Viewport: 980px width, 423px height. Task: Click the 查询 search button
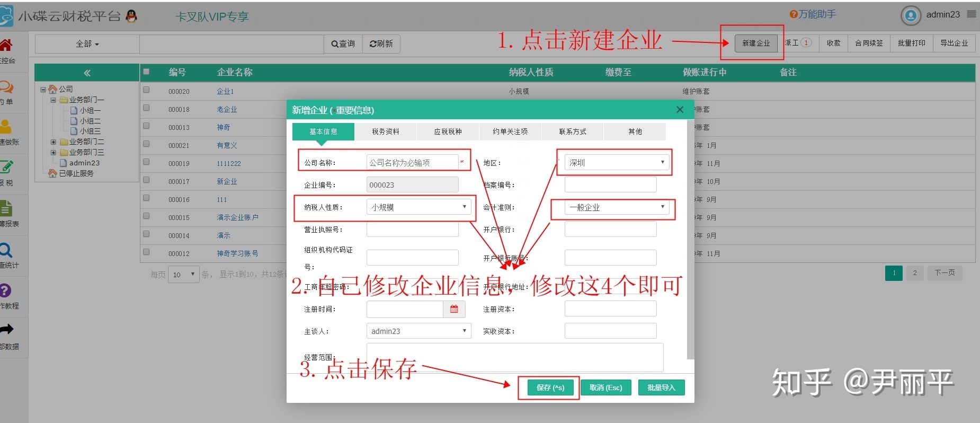[x=343, y=43]
